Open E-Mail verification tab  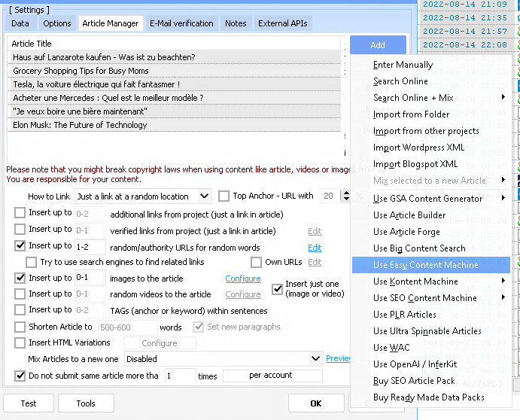(181, 23)
